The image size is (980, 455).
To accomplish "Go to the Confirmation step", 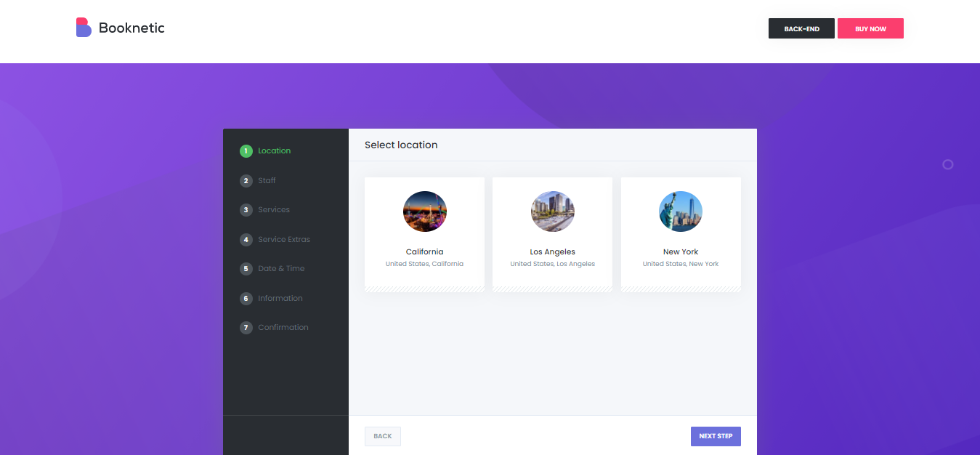I will (283, 328).
